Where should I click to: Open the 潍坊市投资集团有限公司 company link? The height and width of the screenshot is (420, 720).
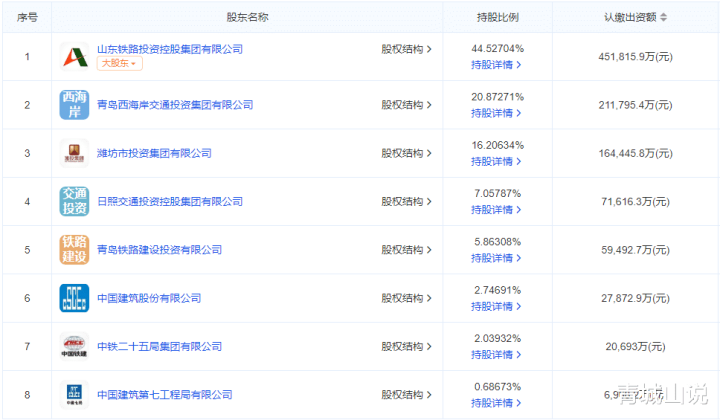click(x=154, y=153)
